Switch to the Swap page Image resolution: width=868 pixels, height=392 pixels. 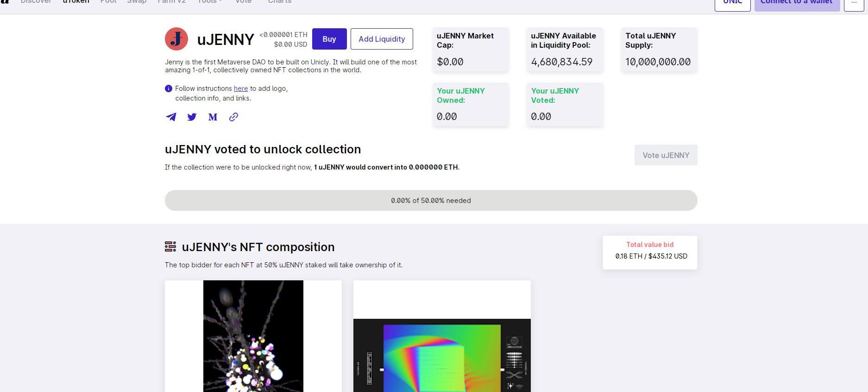[x=137, y=2]
